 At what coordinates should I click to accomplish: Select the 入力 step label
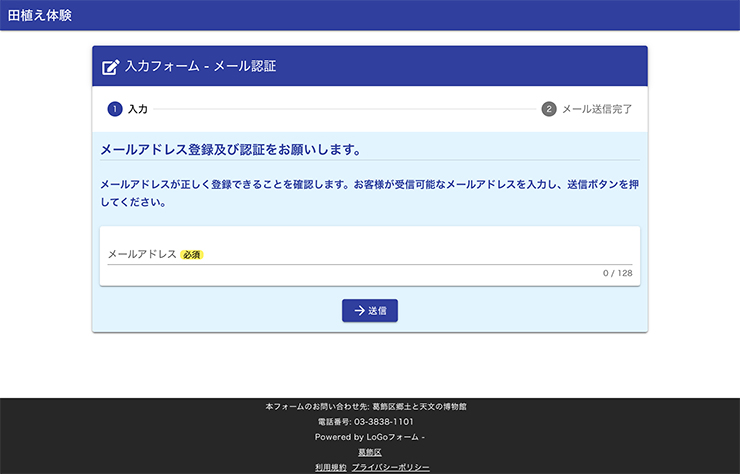pos(138,109)
